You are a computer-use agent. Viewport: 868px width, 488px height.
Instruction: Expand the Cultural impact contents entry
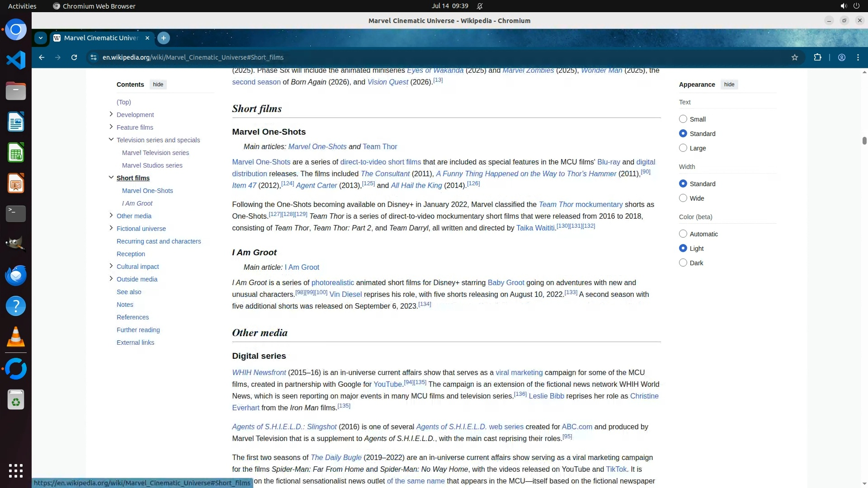[x=111, y=266]
